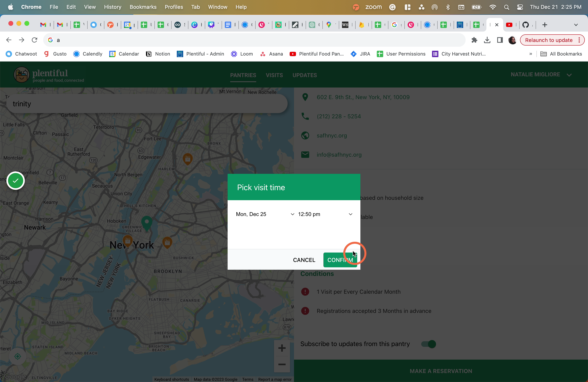
Task: Confirm the selected visit time
Action: click(340, 260)
